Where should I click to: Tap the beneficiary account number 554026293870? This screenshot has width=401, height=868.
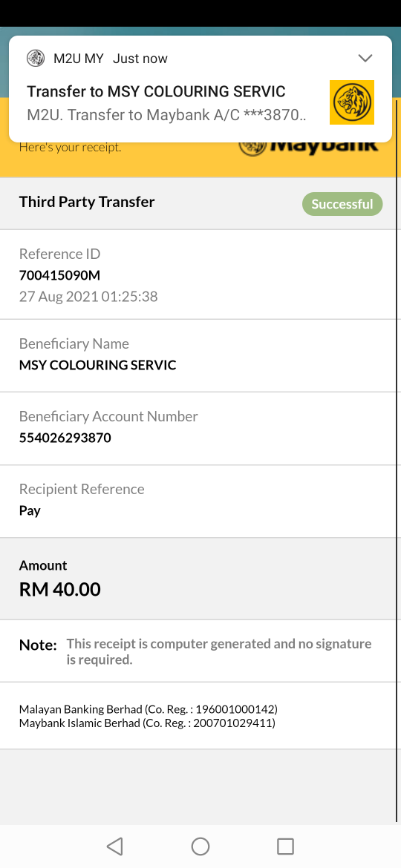tap(65, 438)
